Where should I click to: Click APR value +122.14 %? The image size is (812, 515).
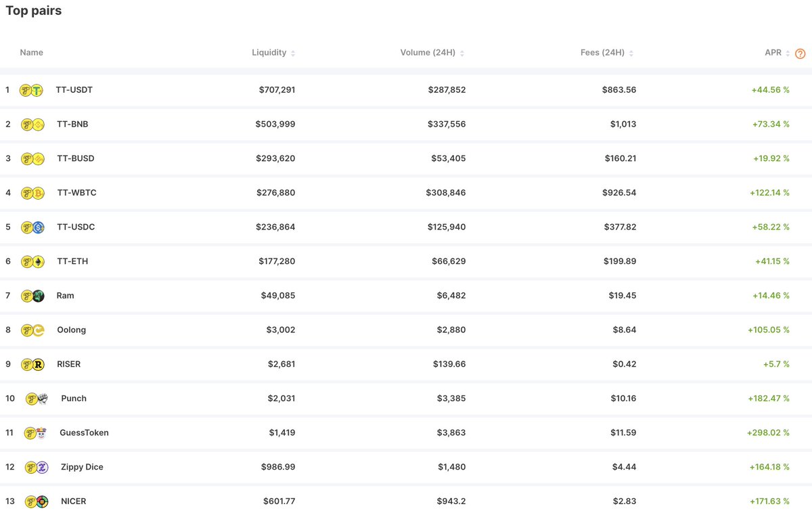point(770,193)
